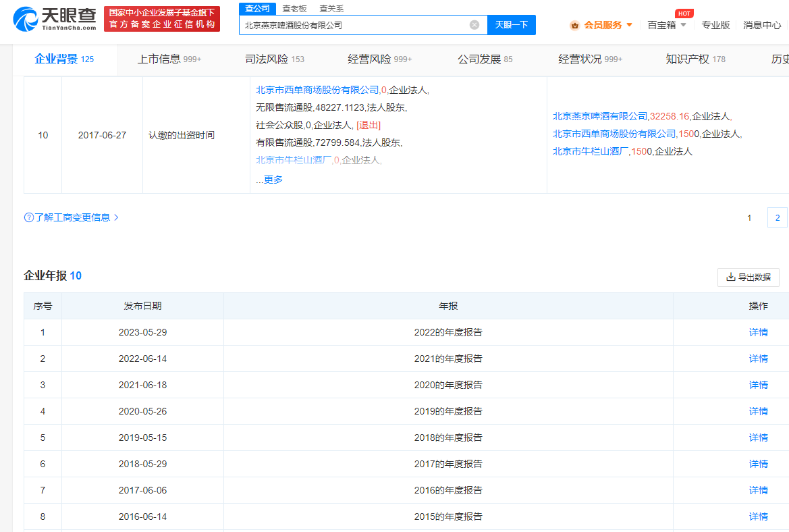Screen dimensions: 789x532
Task: Open 详情 for the 2022 annual report
Action: [x=758, y=332]
